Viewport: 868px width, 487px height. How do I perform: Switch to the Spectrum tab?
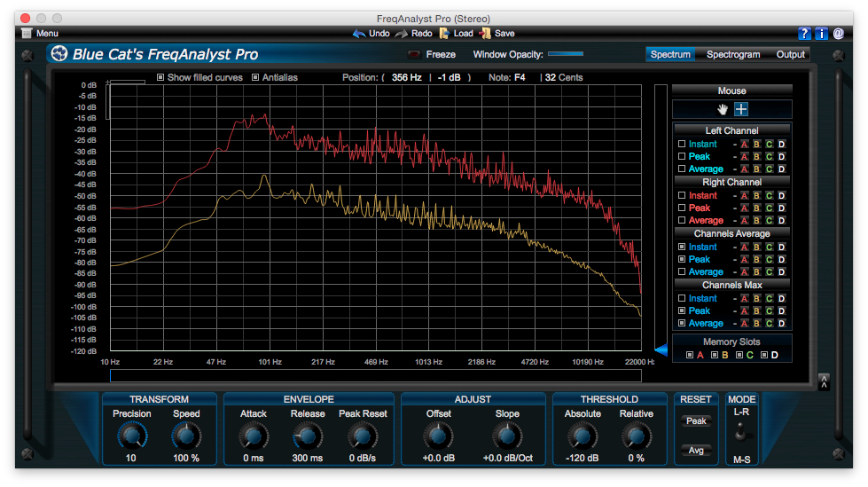670,54
